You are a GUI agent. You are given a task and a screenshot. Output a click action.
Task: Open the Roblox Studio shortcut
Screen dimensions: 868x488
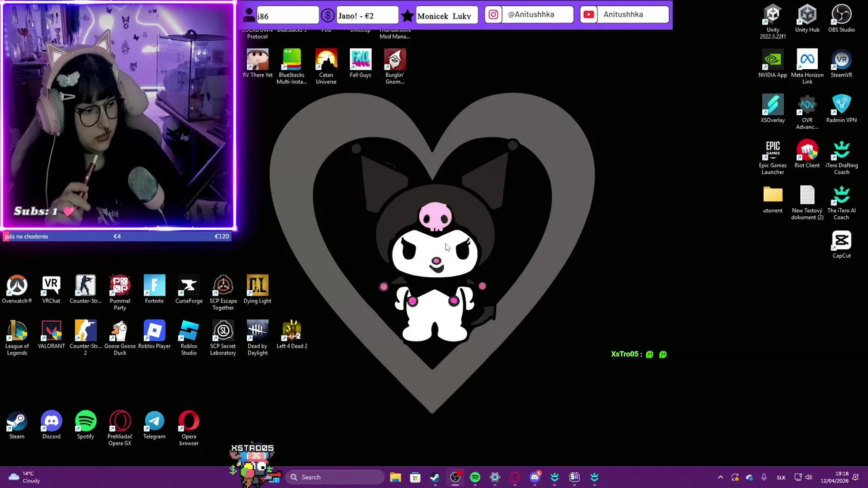click(189, 338)
